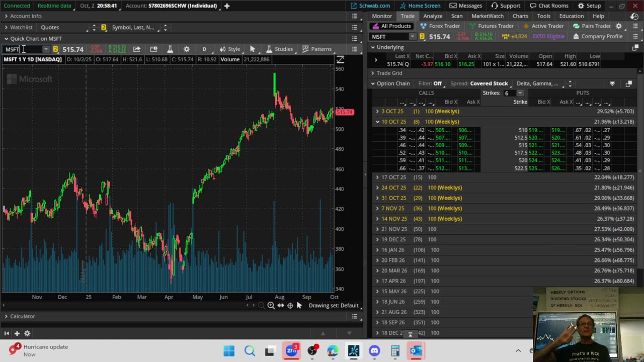Select the chart pointer drawing tool
This screenshot has width=644, height=362.
tap(253, 49)
